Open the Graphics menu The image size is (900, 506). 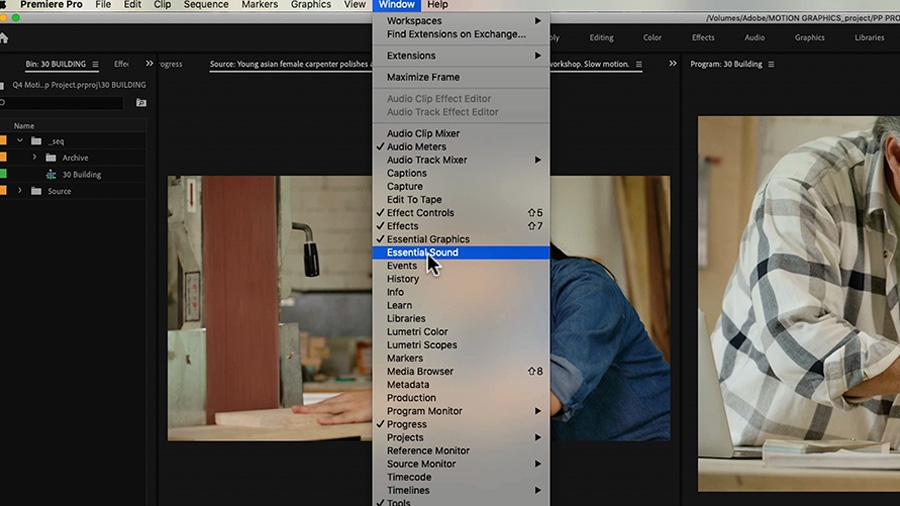pos(311,5)
